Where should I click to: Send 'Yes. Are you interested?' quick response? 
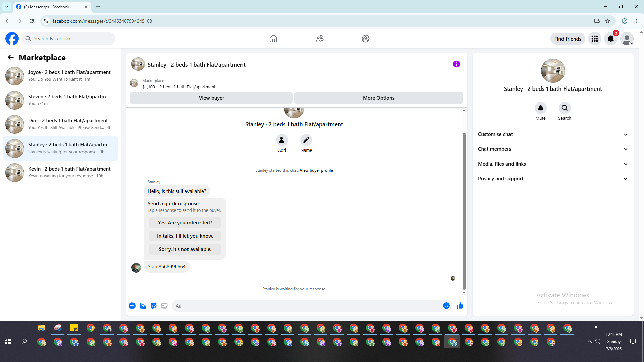click(x=185, y=223)
